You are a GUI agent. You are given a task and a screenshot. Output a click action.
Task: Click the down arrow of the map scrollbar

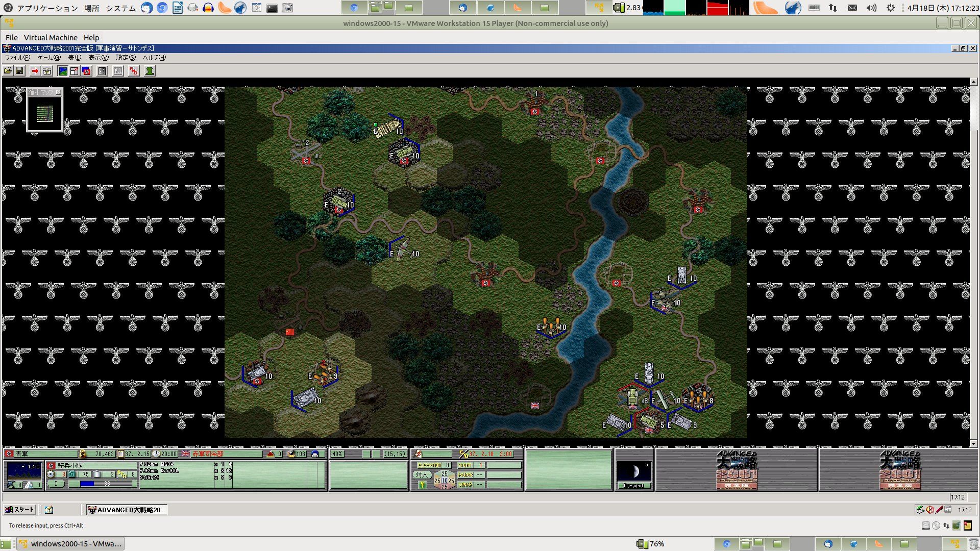973,443
